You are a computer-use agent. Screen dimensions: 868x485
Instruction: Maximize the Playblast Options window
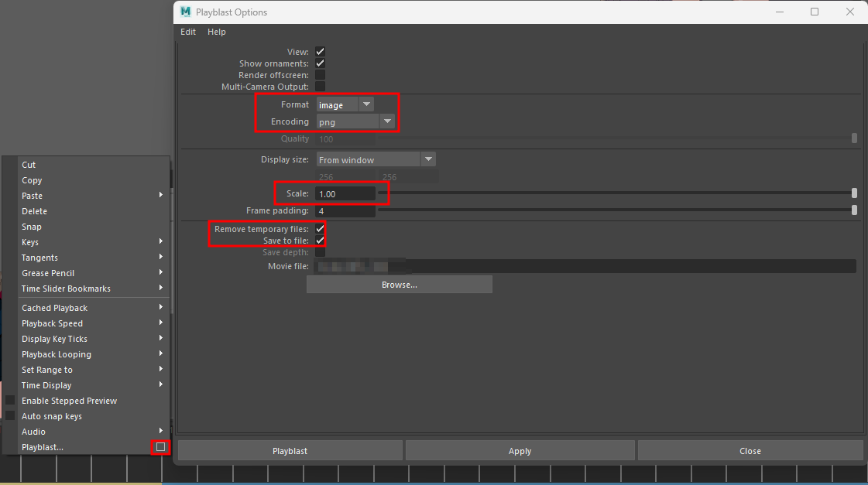click(815, 12)
